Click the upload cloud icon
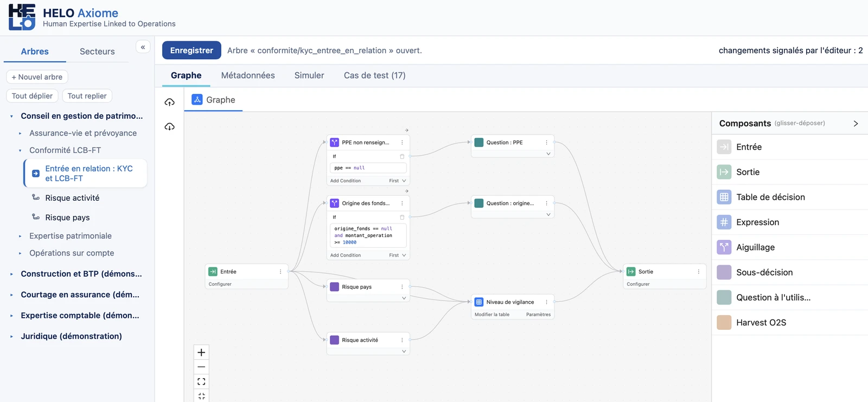The height and width of the screenshot is (402, 868). [x=170, y=102]
